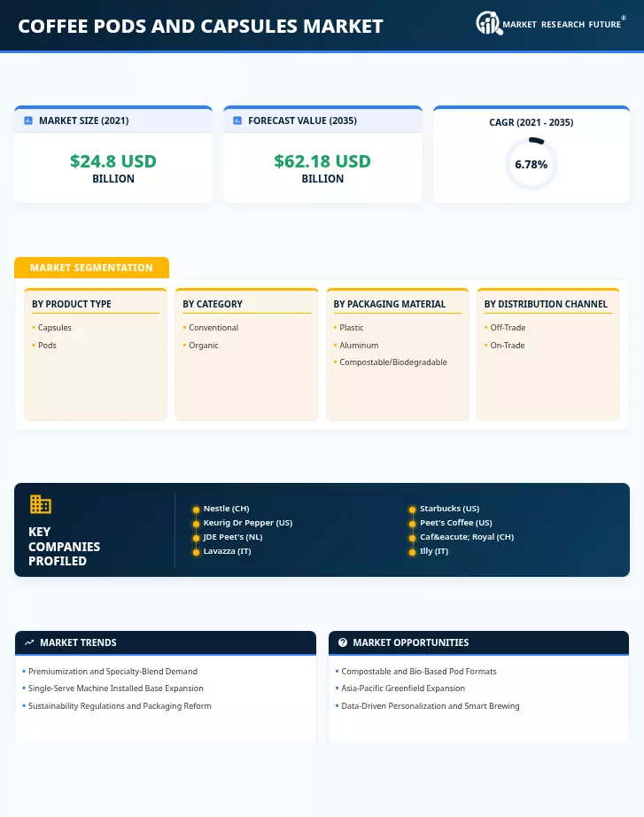Click the chart icon beside Forecast Value (2035)
Screen dimensions: 644x817
pos(237,121)
